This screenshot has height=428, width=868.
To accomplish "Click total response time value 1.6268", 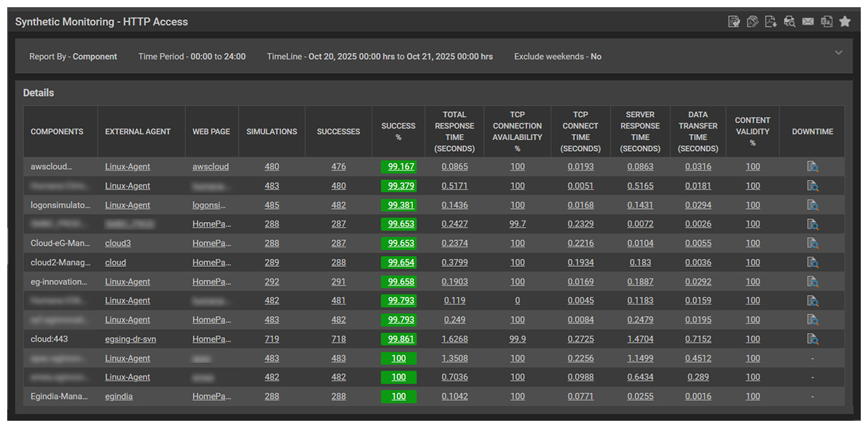I will pos(454,339).
